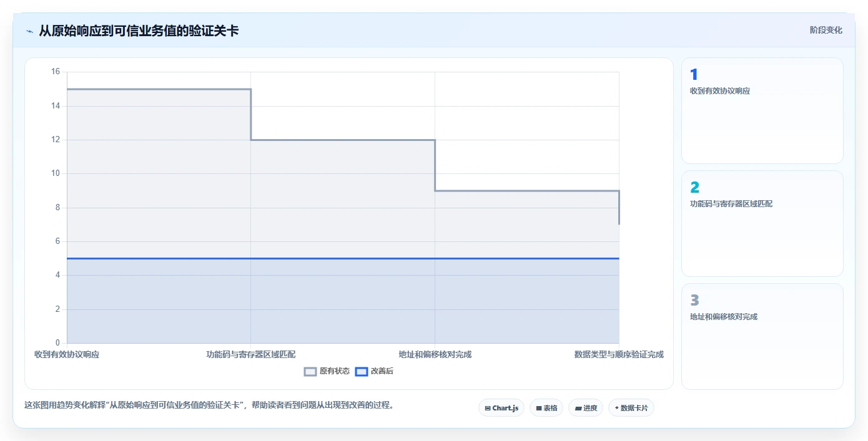
Task: Click the 数据卡片 tag chip
Action: point(631,408)
